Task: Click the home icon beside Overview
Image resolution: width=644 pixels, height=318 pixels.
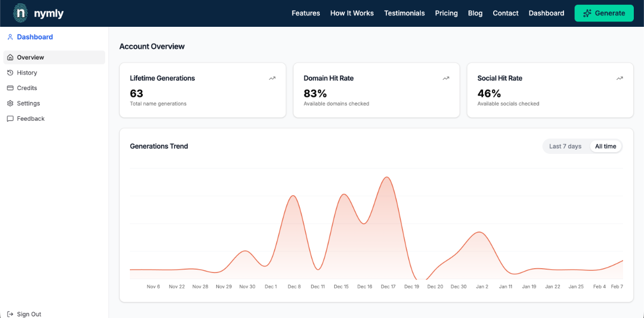Action: coord(10,57)
